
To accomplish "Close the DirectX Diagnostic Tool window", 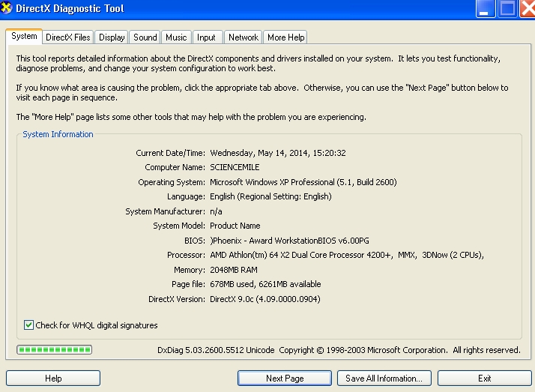I will tap(528, 8).
